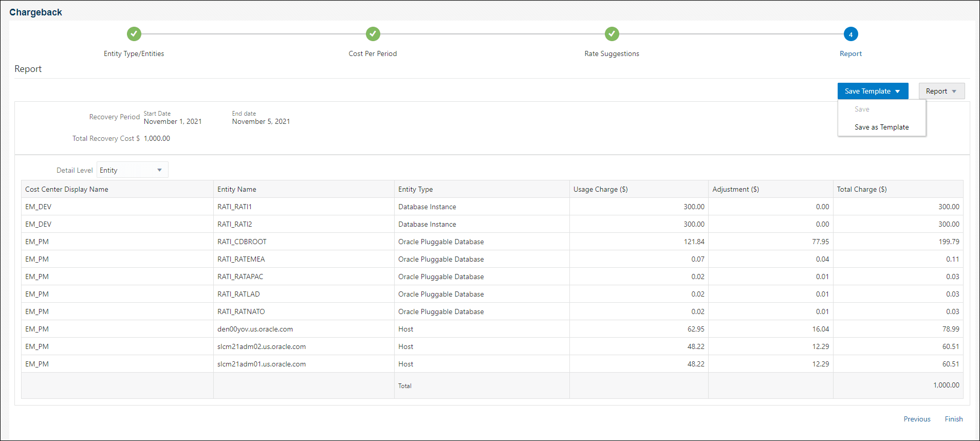Click the Total Recovery Cost value 1,000.00
Screen dimensions: 980x441
click(157, 138)
